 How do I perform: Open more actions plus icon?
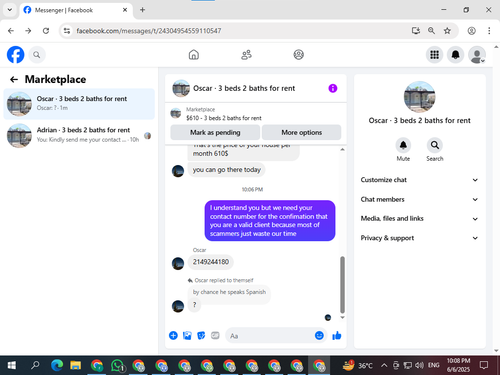(173, 335)
